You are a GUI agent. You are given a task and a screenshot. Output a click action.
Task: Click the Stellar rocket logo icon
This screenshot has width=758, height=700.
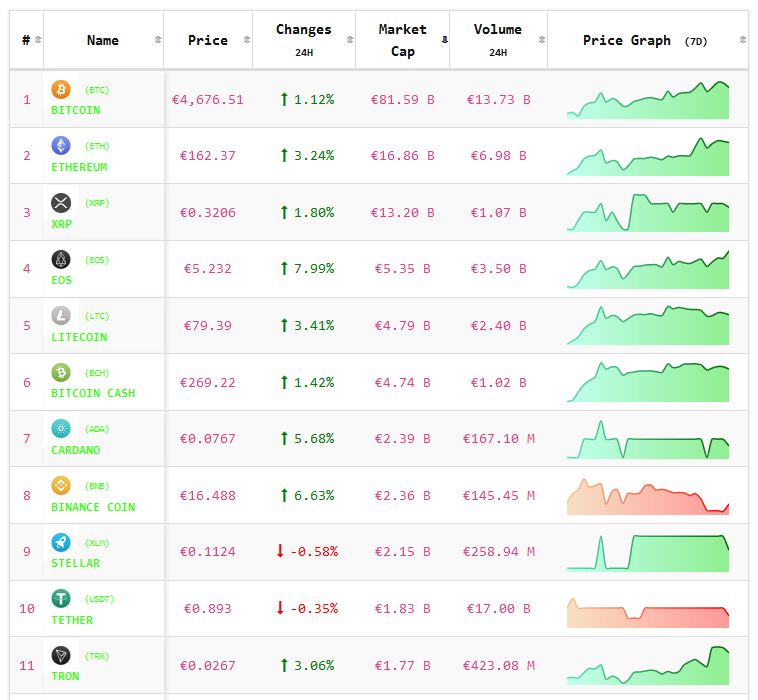coord(61,542)
